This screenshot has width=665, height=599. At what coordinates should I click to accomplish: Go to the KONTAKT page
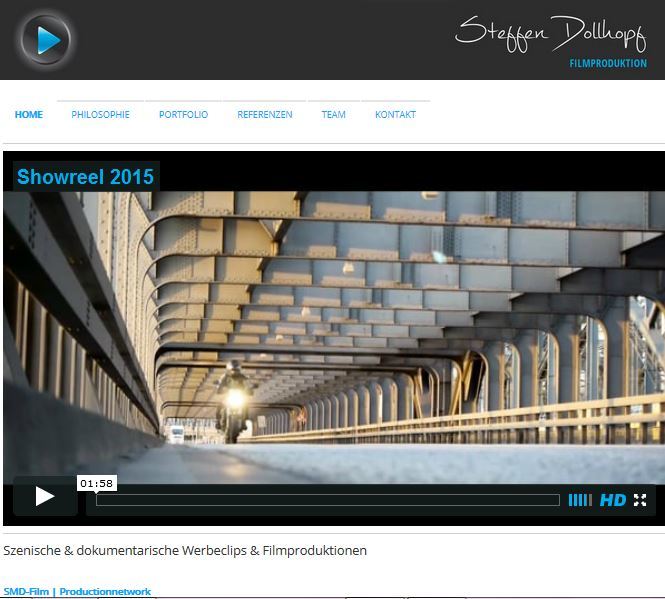coord(395,115)
